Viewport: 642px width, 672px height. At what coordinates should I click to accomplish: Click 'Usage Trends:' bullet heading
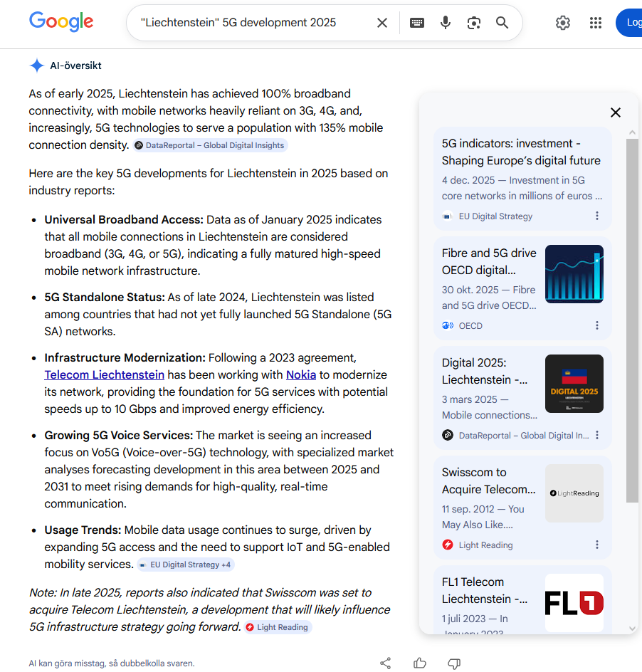point(83,530)
